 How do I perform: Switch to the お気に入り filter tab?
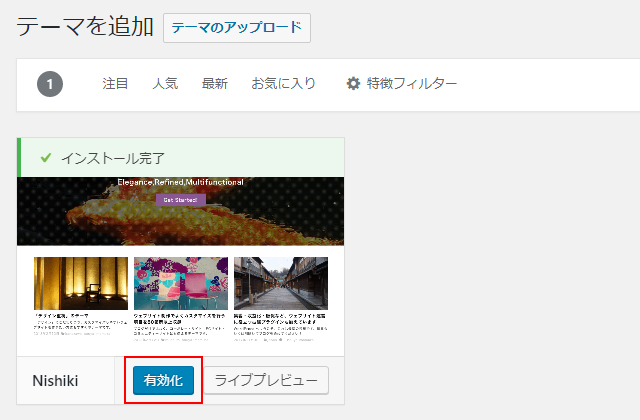283,84
